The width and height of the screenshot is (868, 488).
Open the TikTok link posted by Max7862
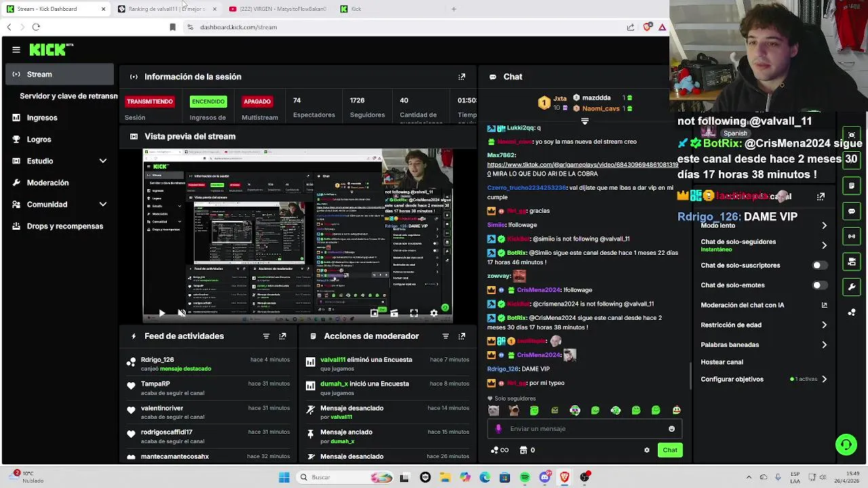(x=583, y=165)
